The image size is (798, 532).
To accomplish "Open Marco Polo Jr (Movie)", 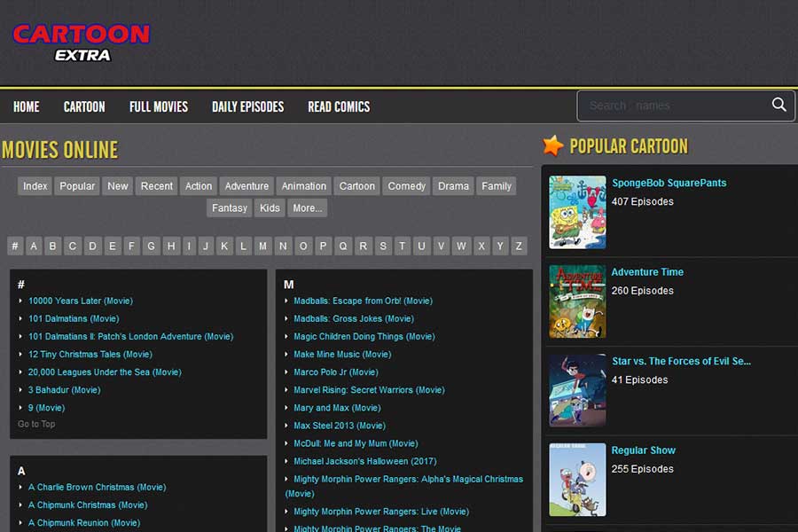I will [x=336, y=372].
